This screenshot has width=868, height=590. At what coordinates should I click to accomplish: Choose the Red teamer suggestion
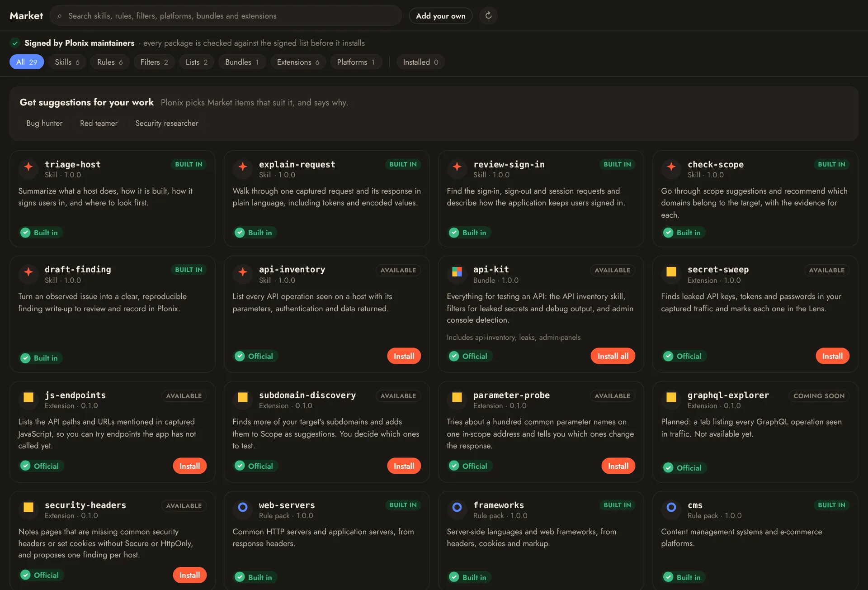[99, 123]
